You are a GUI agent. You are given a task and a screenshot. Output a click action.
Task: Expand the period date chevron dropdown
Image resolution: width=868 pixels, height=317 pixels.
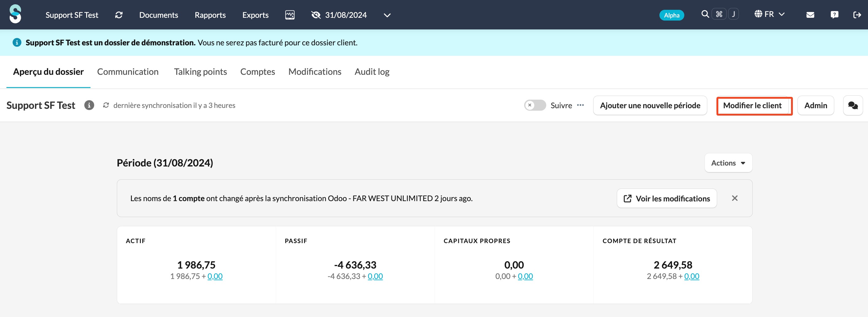(387, 15)
